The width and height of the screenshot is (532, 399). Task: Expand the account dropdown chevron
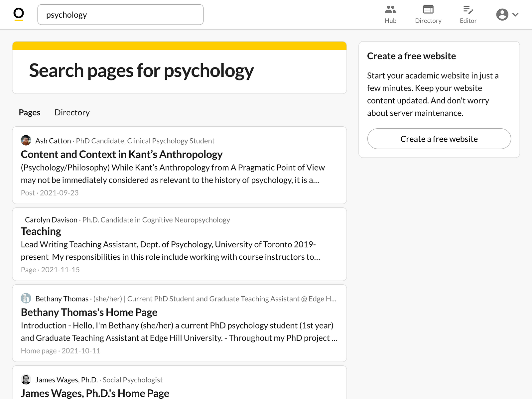515,15
